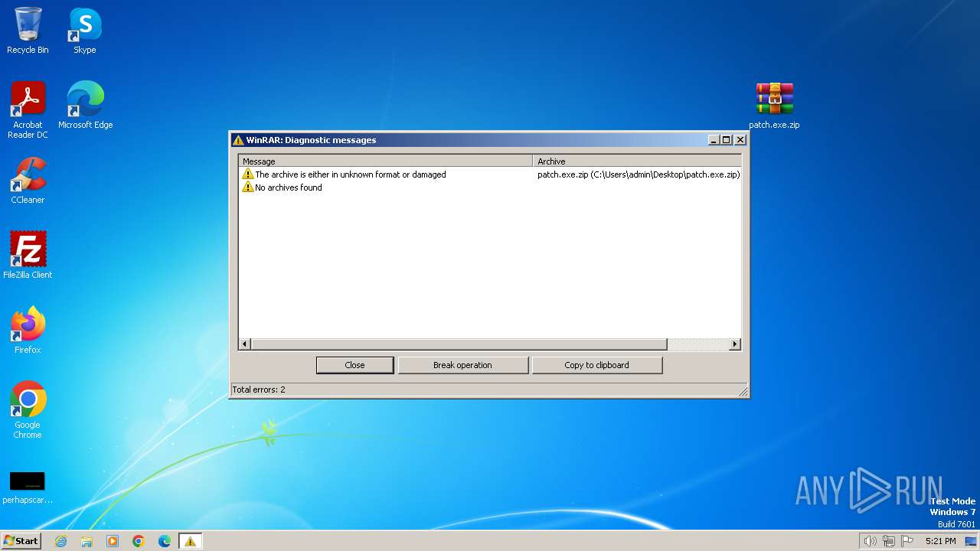Open the volume control in system tray
The image size is (980, 551).
[870, 541]
